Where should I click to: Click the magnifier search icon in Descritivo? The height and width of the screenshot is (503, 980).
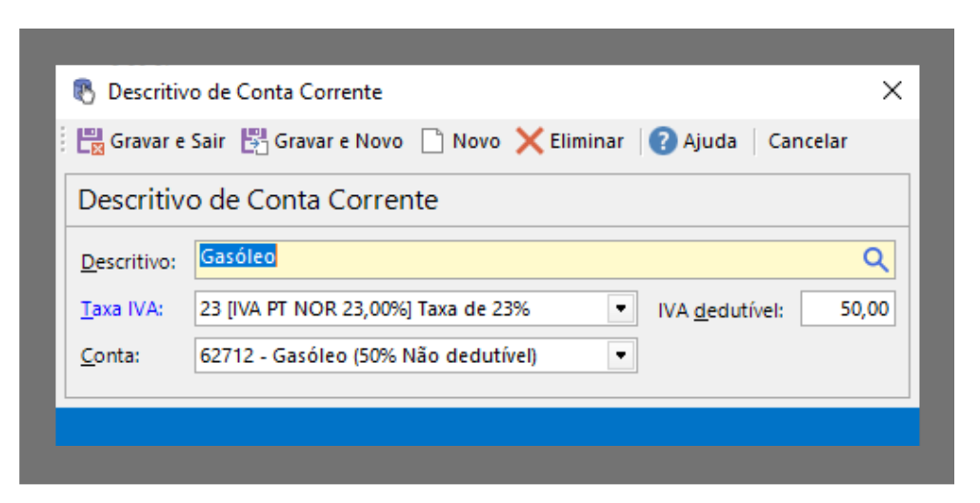coord(875,259)
